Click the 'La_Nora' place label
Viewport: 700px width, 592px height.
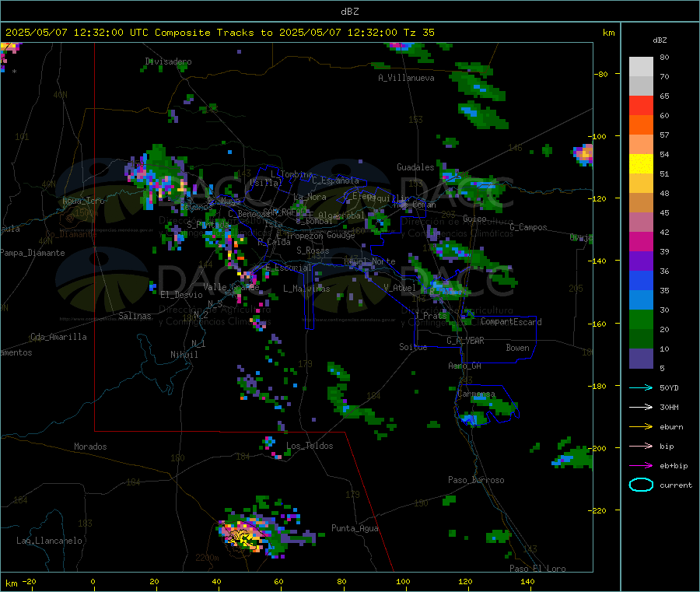pyautogui.click(x=310, y=197)
